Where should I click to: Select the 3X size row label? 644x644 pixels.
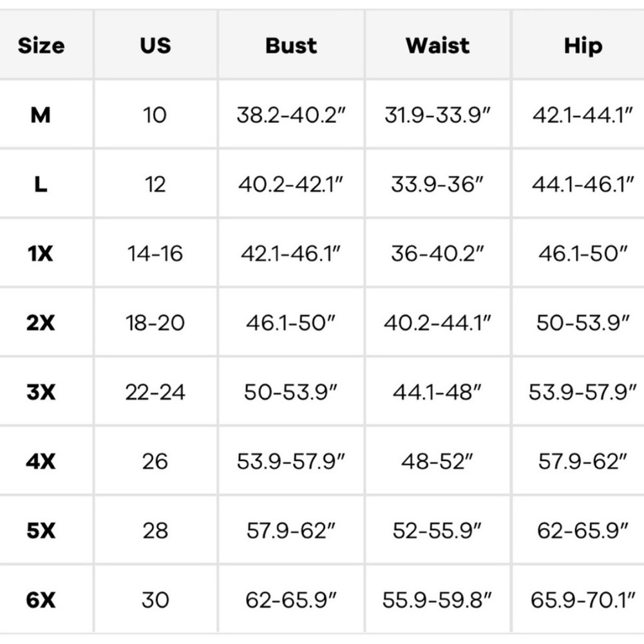(x=41, y=392)
